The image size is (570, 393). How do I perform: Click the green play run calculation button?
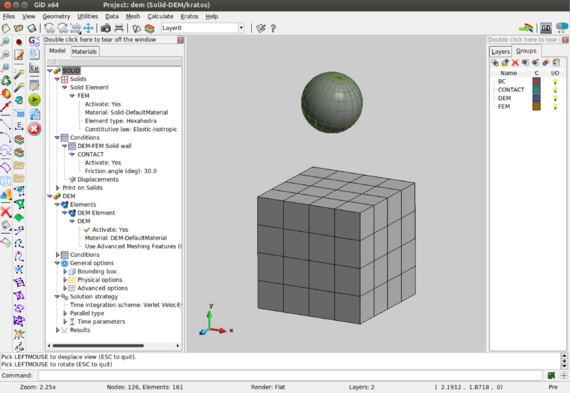point(34,100)
